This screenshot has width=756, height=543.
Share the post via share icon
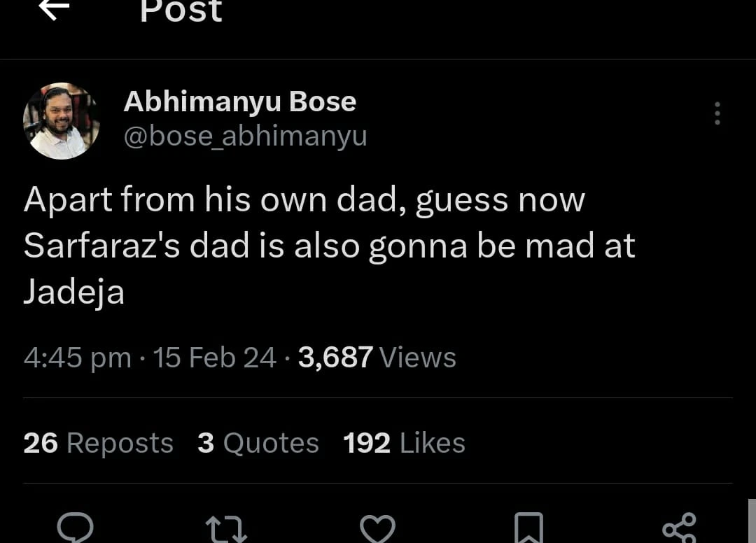pos(679,529)
